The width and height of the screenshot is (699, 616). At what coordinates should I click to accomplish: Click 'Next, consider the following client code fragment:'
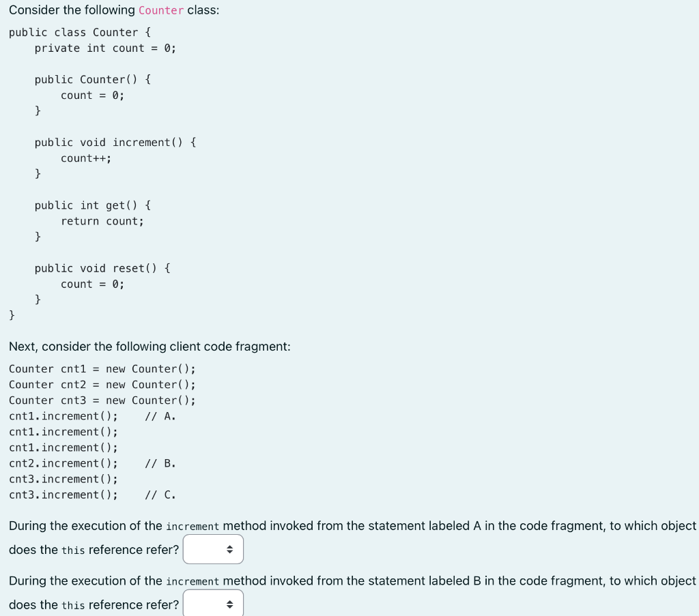pos(149,347)
